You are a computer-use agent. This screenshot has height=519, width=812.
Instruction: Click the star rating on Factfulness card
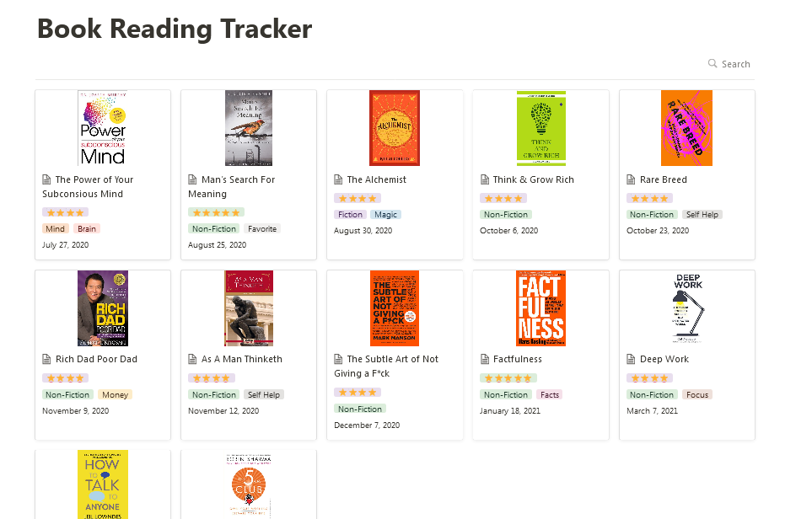(506, 378)
